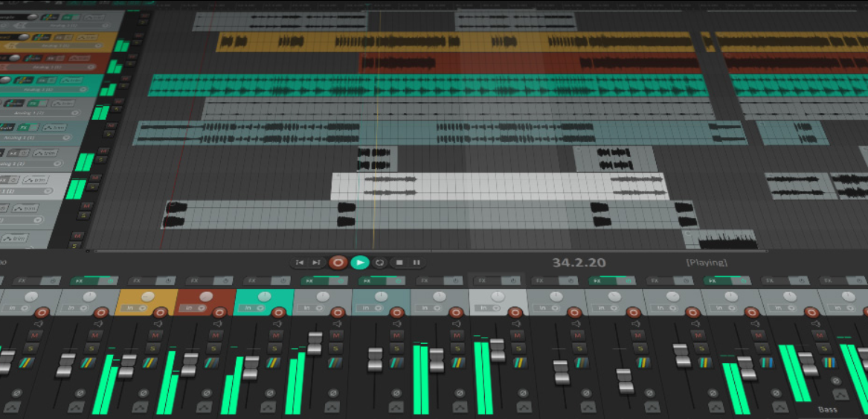Open FX chain on Bass mixer channel
This screenshot has width=868, height=419.
click(777, 281)
